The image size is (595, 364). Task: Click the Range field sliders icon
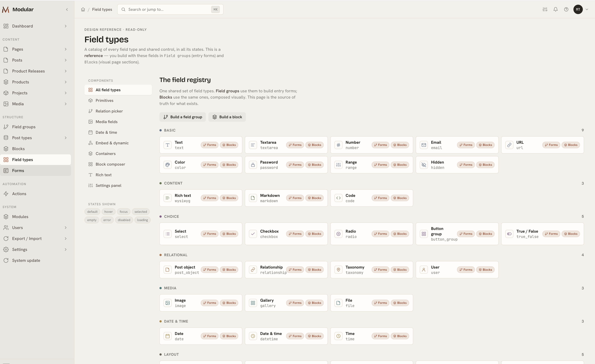[x=338, y=165]
